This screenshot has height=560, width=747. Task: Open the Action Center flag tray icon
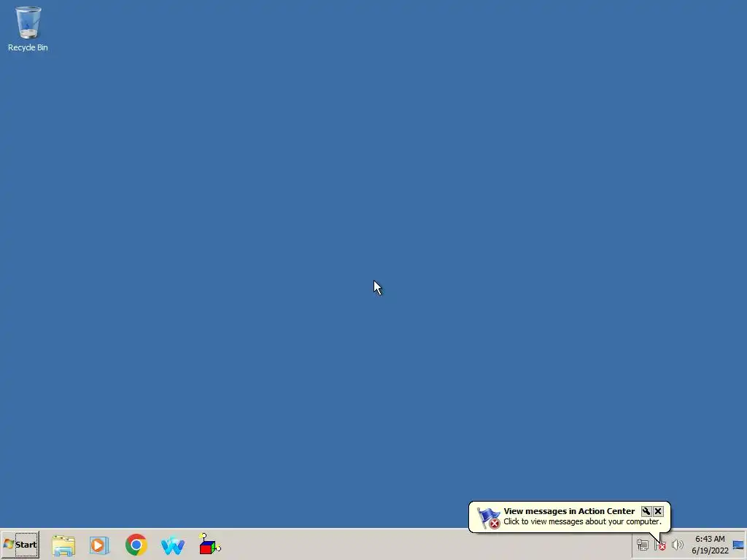point(659,545)
